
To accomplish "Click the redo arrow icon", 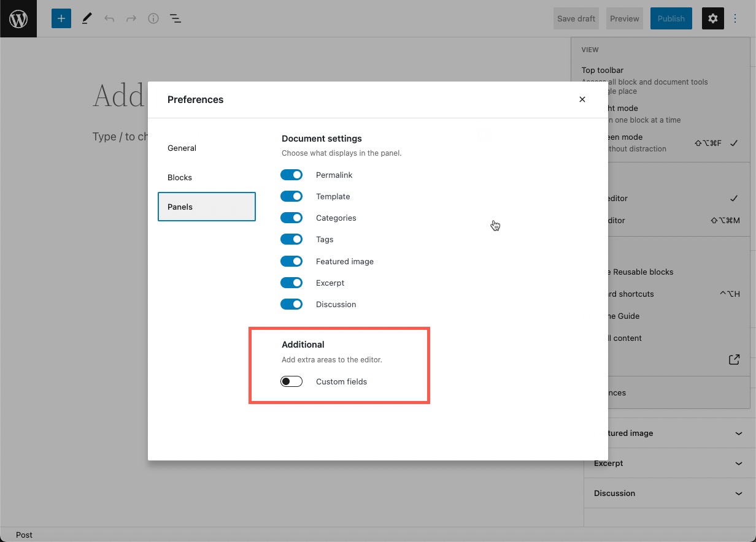I will pyautogui.click(x=131, y=18).
